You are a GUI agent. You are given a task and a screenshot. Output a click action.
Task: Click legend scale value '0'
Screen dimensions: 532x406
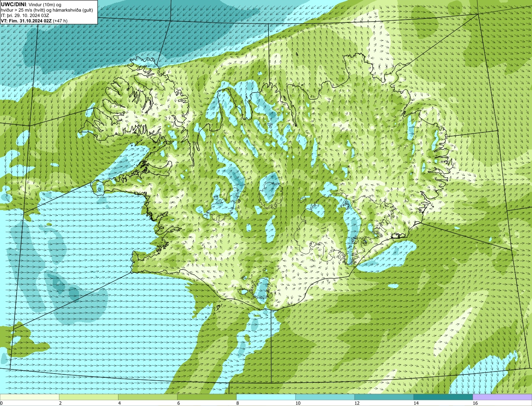pos(1,403)
